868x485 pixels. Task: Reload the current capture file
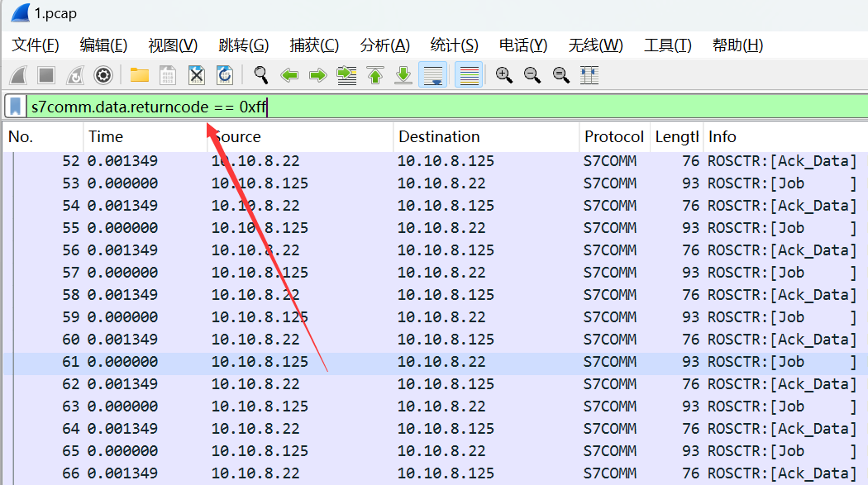(224, 76)
